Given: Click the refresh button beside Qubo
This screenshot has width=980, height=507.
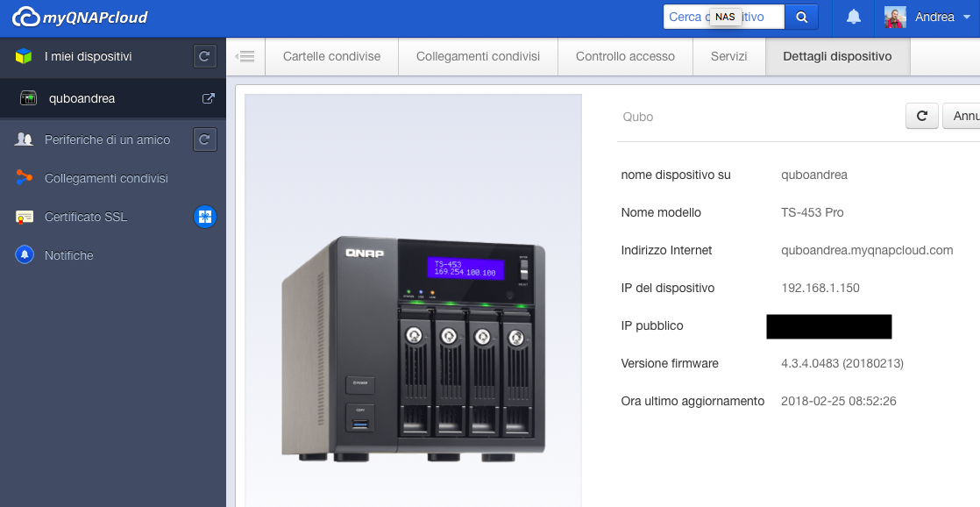Looking at the screenshot, I should click(x=921, y=116).
